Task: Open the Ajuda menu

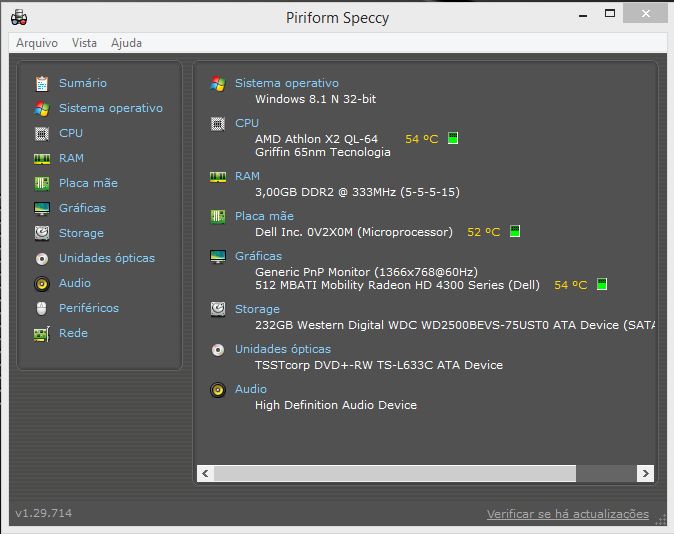Action: click(126, 43)
